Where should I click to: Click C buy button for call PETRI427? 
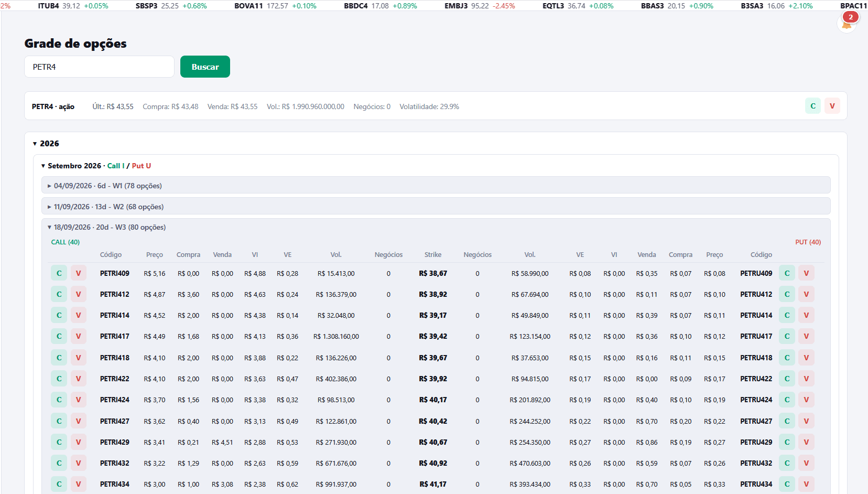59,421
